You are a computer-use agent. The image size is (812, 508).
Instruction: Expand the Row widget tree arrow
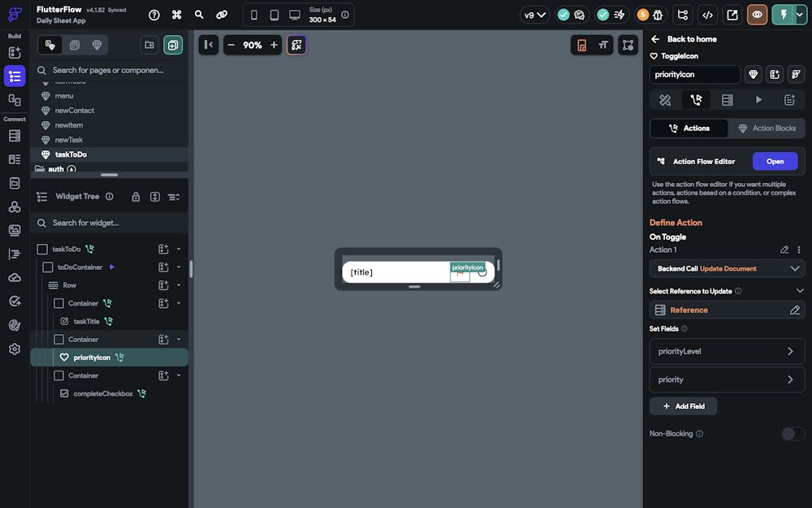click(179, 285)
